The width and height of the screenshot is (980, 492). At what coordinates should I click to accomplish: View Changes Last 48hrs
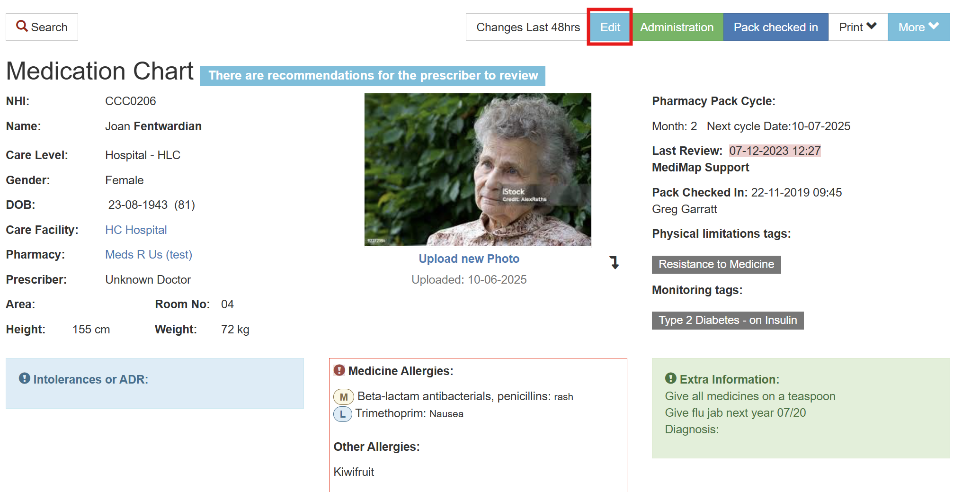click(x=527, y=27)
